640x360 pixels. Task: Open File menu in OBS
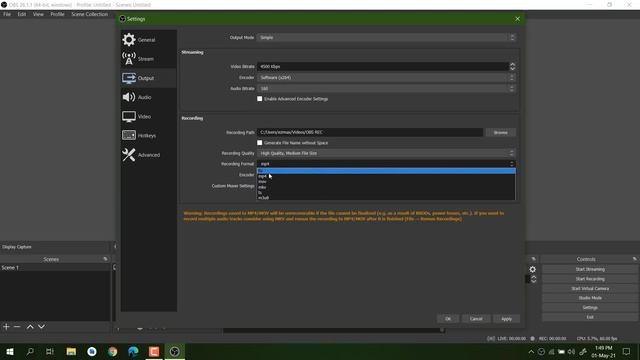point(7,14)
